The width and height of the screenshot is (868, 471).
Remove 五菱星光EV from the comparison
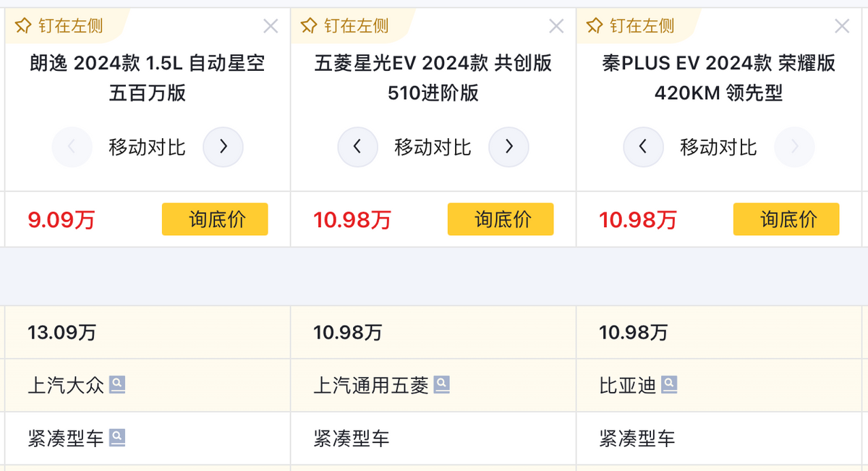[x=556, y=27]
